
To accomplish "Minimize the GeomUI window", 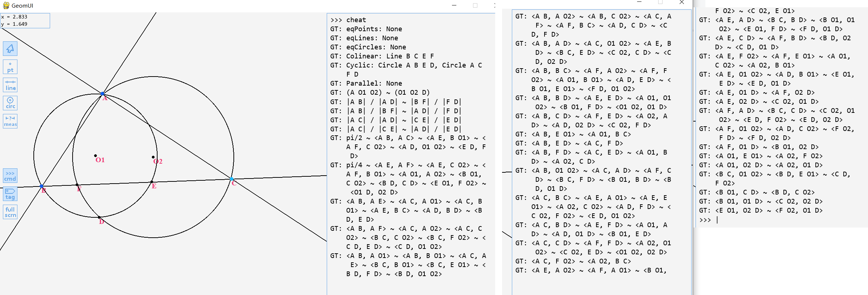I will click(x=454, y=5).
